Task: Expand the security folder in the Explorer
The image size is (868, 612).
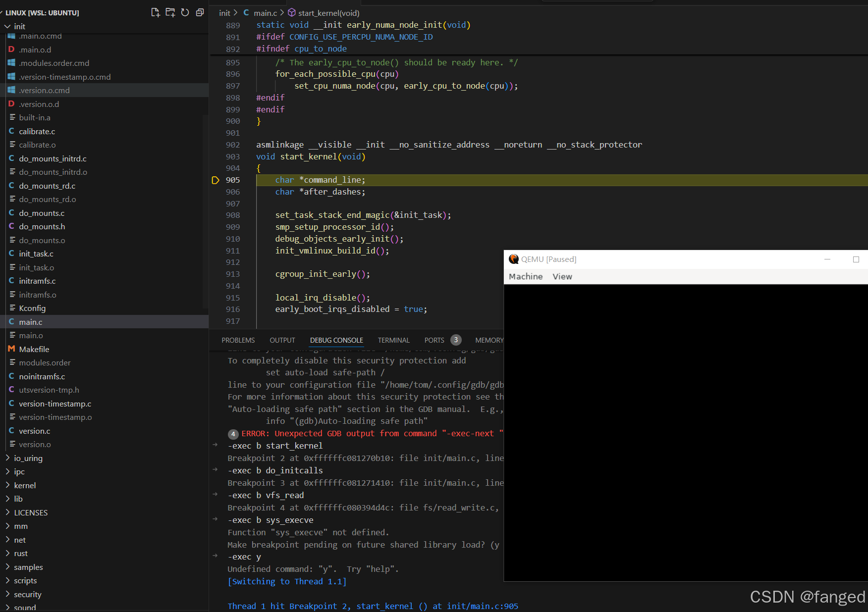Action: (x=28, y=594)
